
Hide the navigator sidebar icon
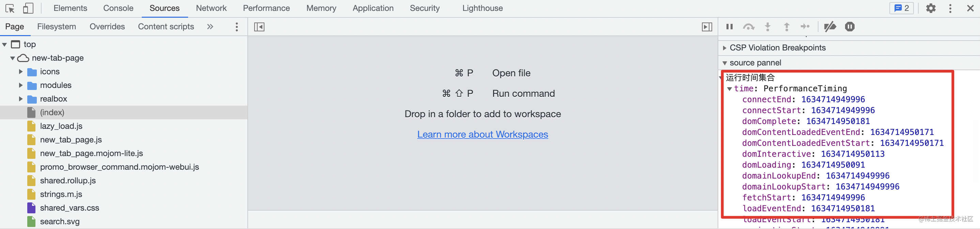tap(259, 27)
